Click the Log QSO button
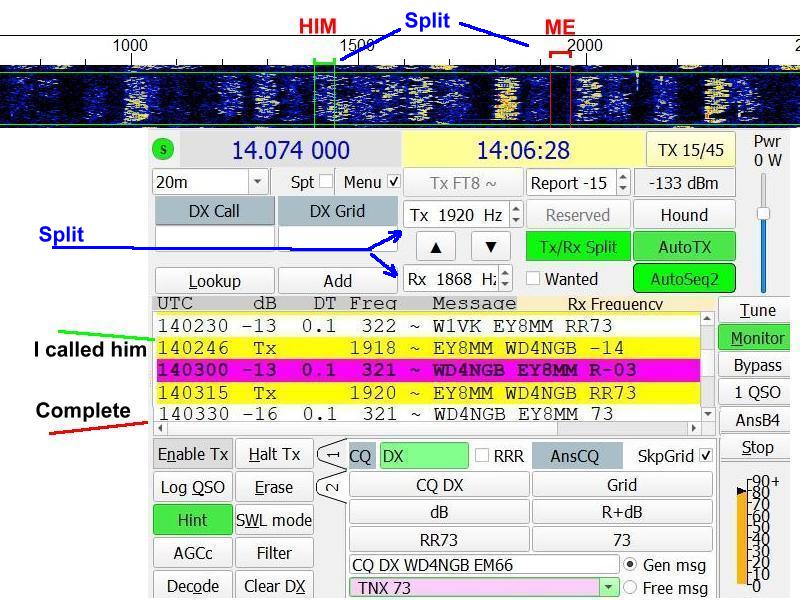This screenshot has height=600, width=800. 192,487
